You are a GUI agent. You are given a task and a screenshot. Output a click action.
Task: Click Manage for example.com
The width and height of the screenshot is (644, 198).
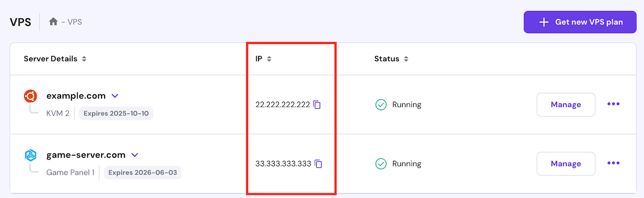566,105
